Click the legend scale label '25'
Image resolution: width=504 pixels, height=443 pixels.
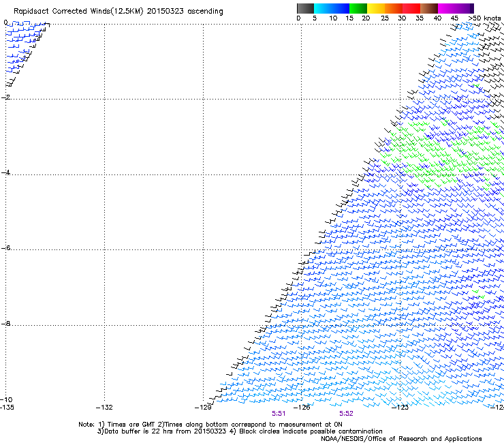[385, 18]
